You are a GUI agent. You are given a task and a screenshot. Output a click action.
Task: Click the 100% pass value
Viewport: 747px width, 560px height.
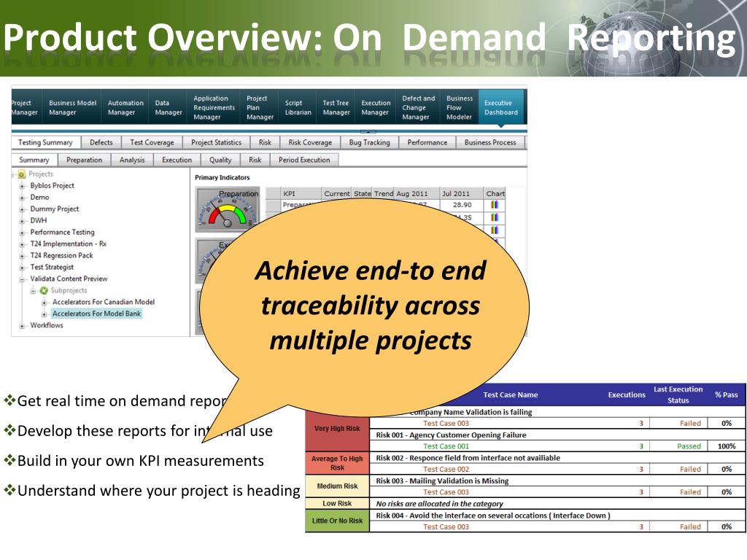(x=727, y=446)
